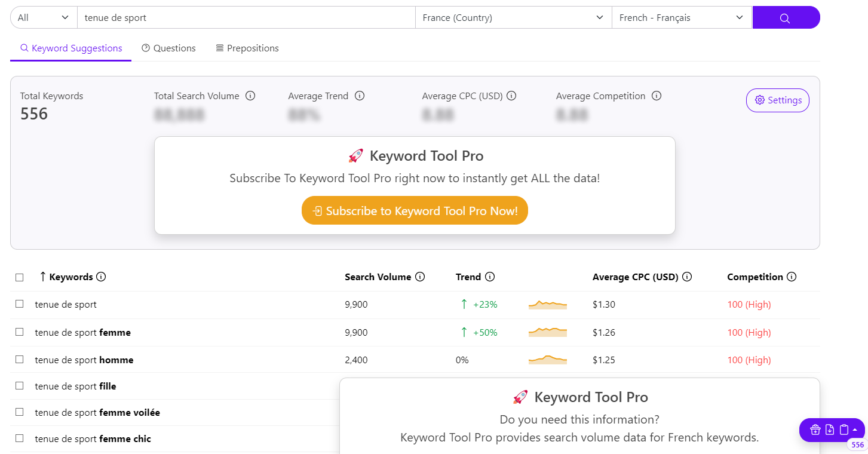This screenshot has width=868, height=454.
Task: Click the 0% trend value
Action: tap(462, 360)
